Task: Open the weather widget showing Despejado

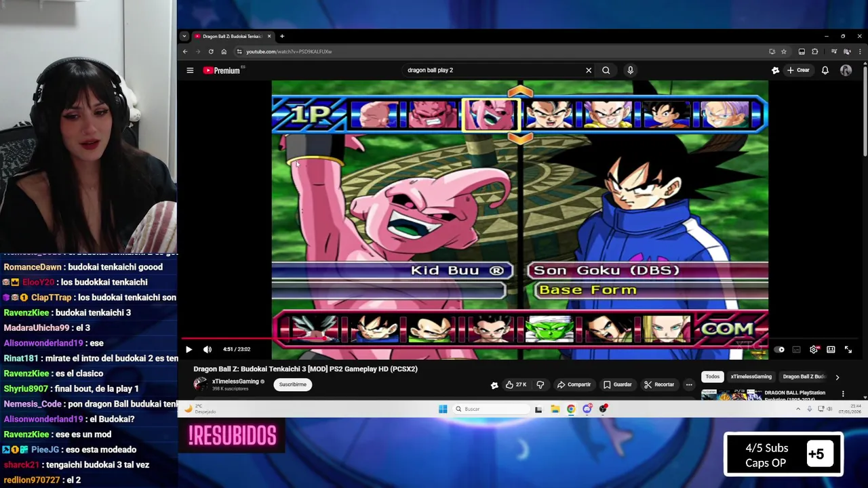Action: click(201, 409)
